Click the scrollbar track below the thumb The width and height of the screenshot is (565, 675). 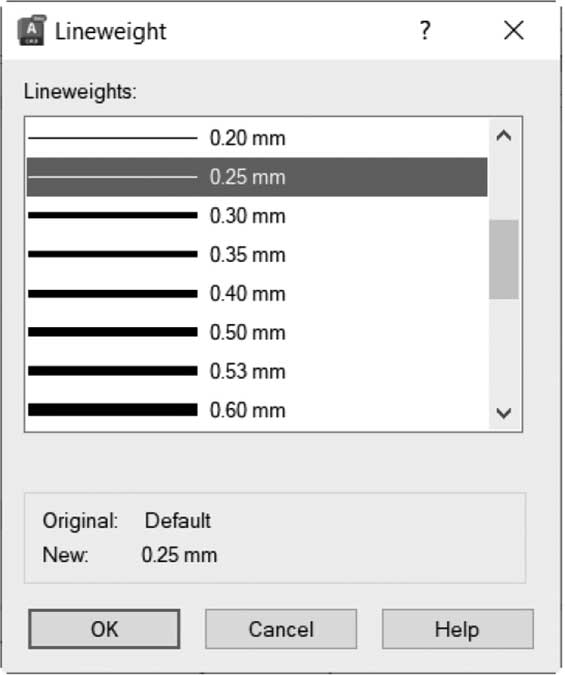504,348
